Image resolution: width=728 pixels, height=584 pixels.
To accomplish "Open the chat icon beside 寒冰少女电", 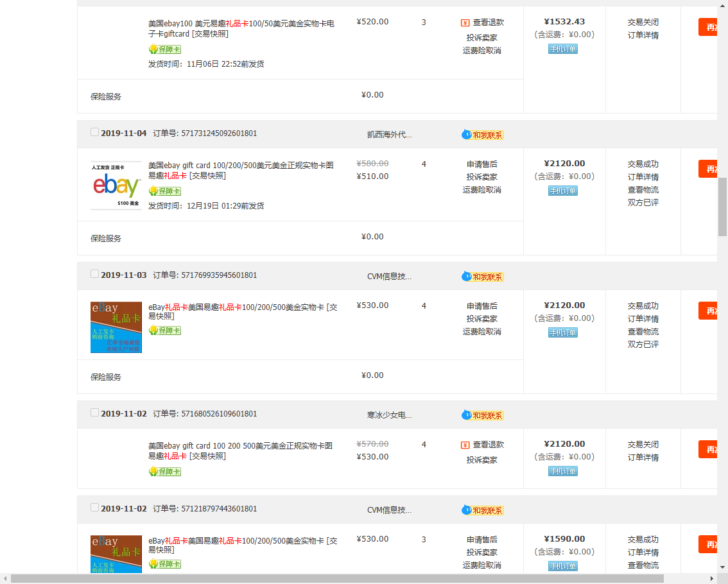I will pyautogui.click(x=466, y=415).
